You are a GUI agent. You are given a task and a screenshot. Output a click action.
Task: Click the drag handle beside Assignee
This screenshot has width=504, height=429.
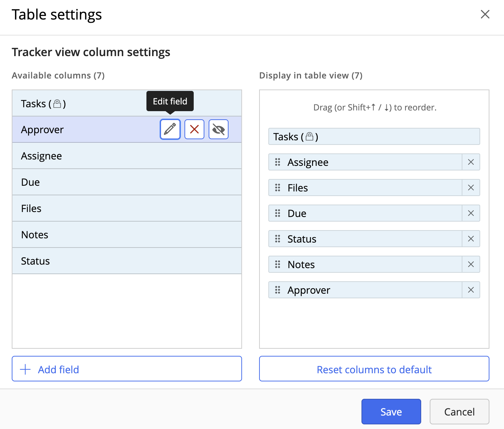(278, 162)
